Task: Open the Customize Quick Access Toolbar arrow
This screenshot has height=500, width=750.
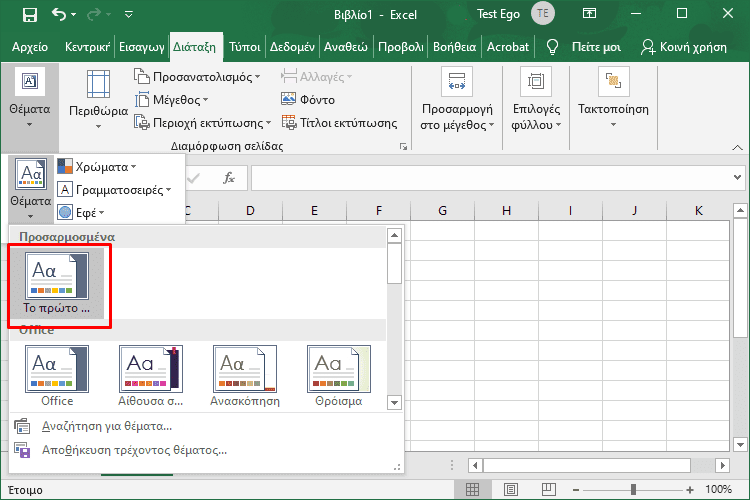Action: [129, 15]
